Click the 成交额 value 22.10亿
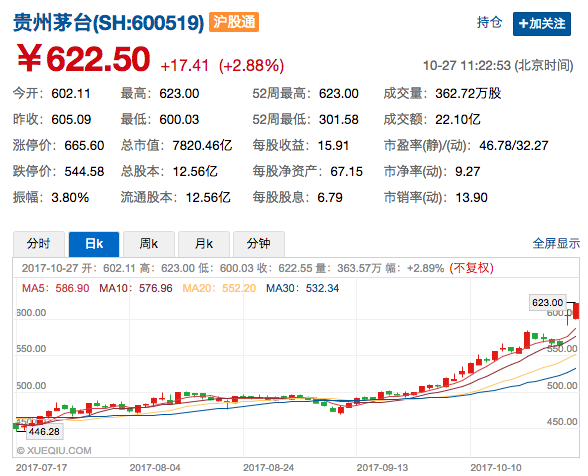 click(x=458, y=120)
